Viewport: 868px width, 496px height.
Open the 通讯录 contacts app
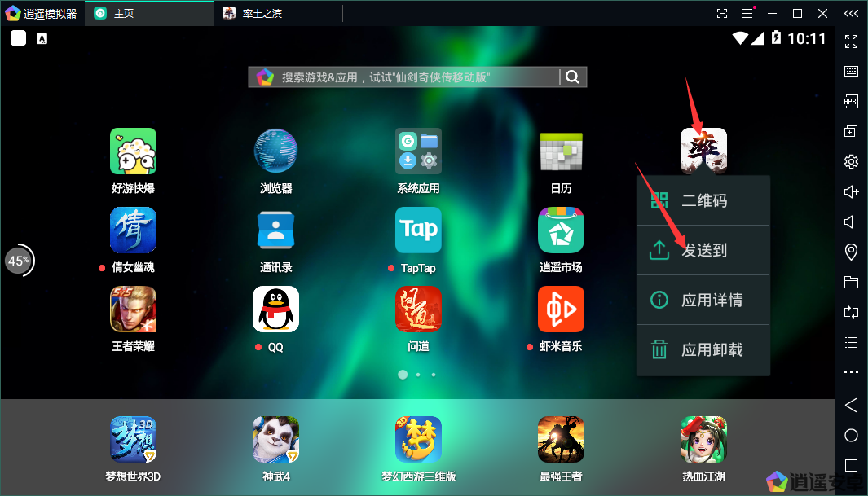(x=275, y=230)
